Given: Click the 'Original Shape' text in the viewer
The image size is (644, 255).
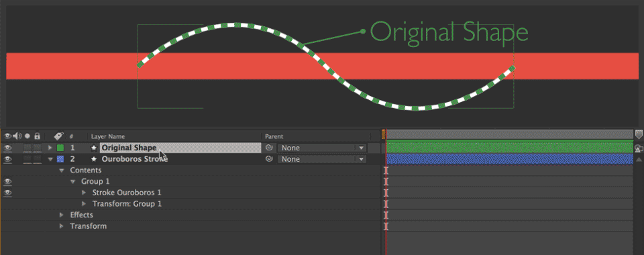Looking at the screenshot, I should pyautogui.click(x=449, y=32).
